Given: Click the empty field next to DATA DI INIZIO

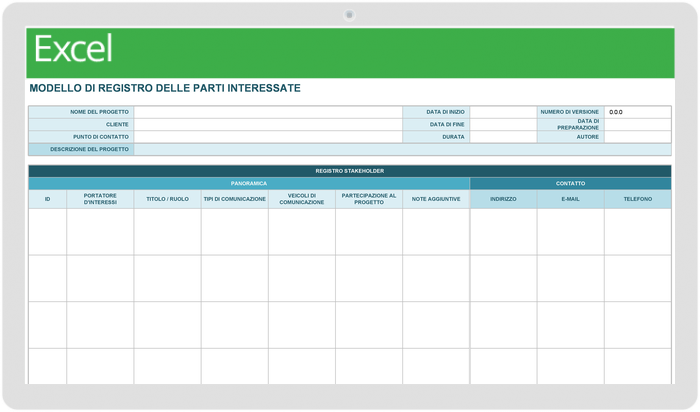Looking at the screenshot, I should (x=503, y=112).
